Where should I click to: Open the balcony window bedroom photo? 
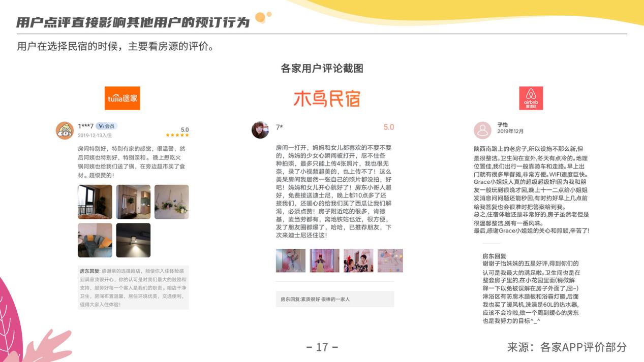[95, 202]
